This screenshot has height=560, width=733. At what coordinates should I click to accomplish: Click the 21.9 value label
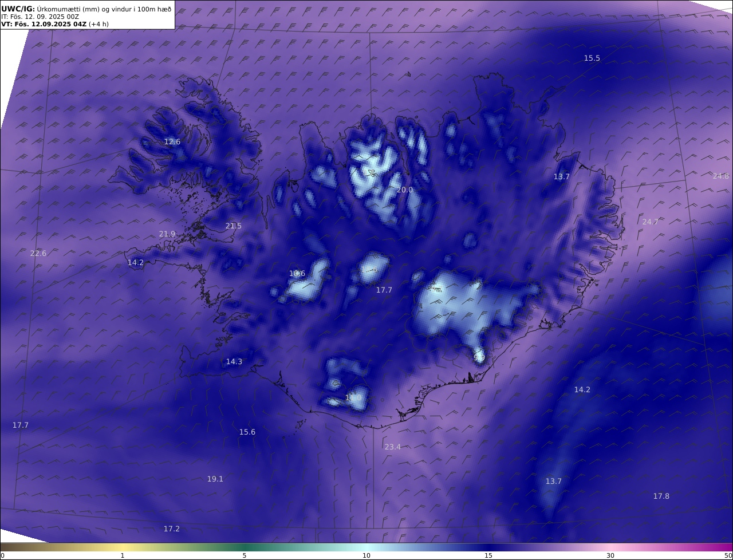[x=167, y=234]
